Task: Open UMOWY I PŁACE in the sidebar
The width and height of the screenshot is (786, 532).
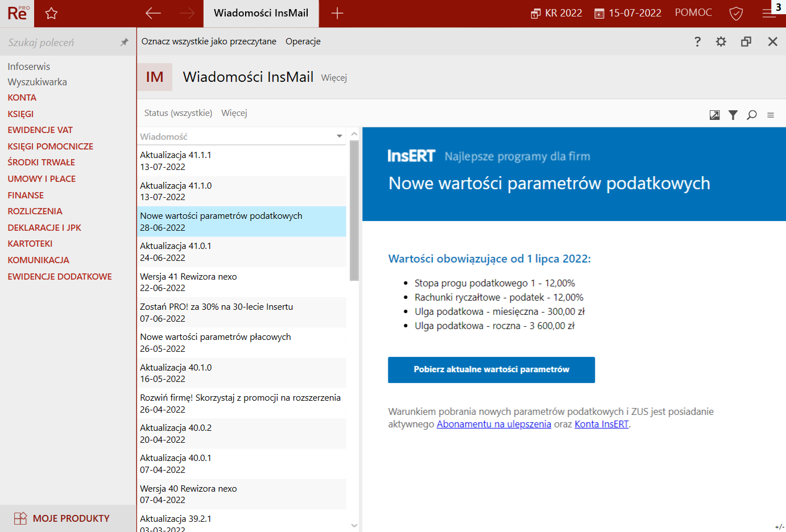Action: [x=42, y=179]
